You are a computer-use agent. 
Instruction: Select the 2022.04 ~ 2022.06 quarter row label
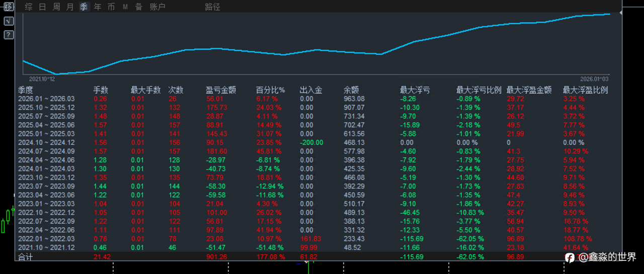tap(46, 230)
